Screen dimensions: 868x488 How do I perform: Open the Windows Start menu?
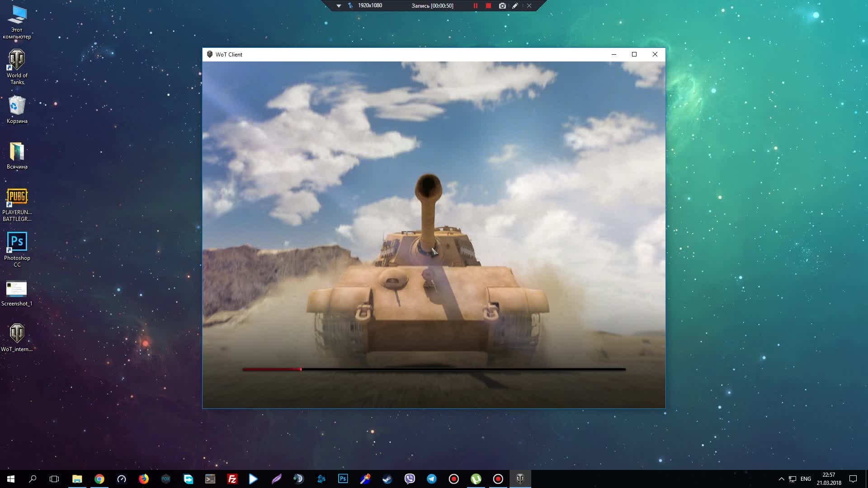pos(11,479)
